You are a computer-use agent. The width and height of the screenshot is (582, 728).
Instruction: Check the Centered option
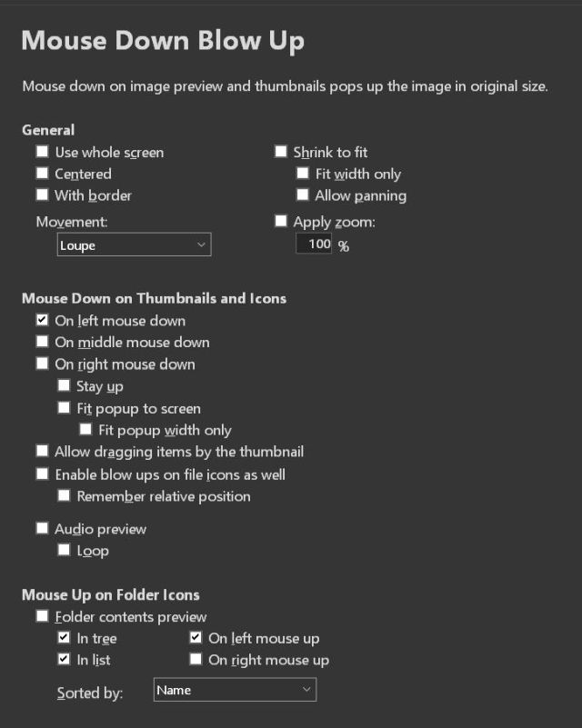pyautogui.click(x=43, y=174)
